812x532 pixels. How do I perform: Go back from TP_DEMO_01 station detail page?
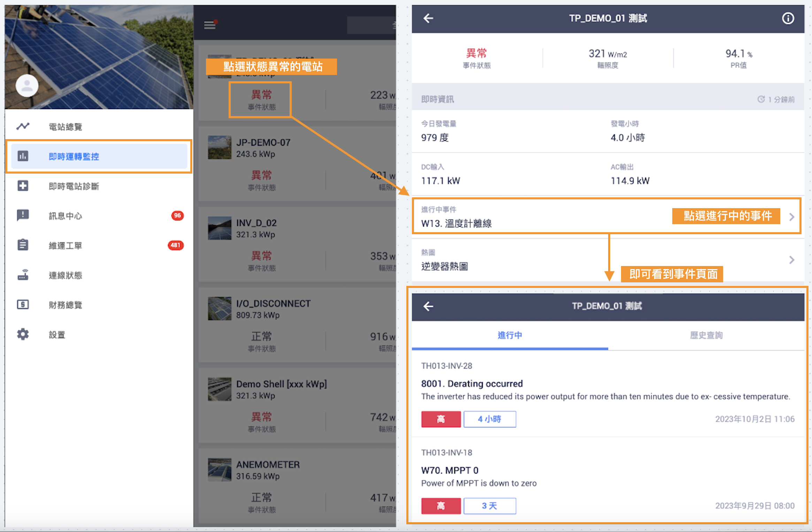(428, 18)
